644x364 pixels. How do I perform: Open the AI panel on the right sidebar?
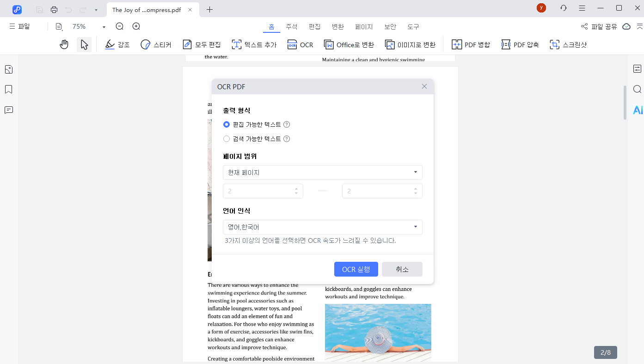click(638, 110)
